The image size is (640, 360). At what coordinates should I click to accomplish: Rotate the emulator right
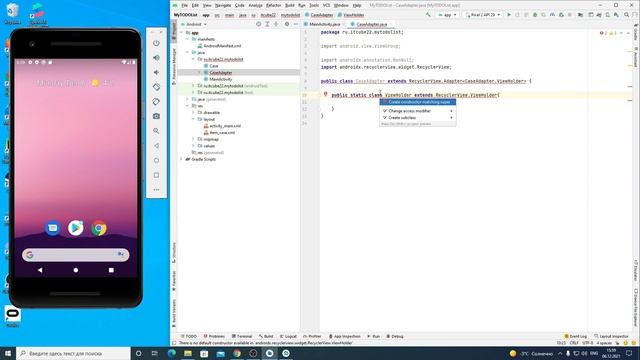pos(156,102)
